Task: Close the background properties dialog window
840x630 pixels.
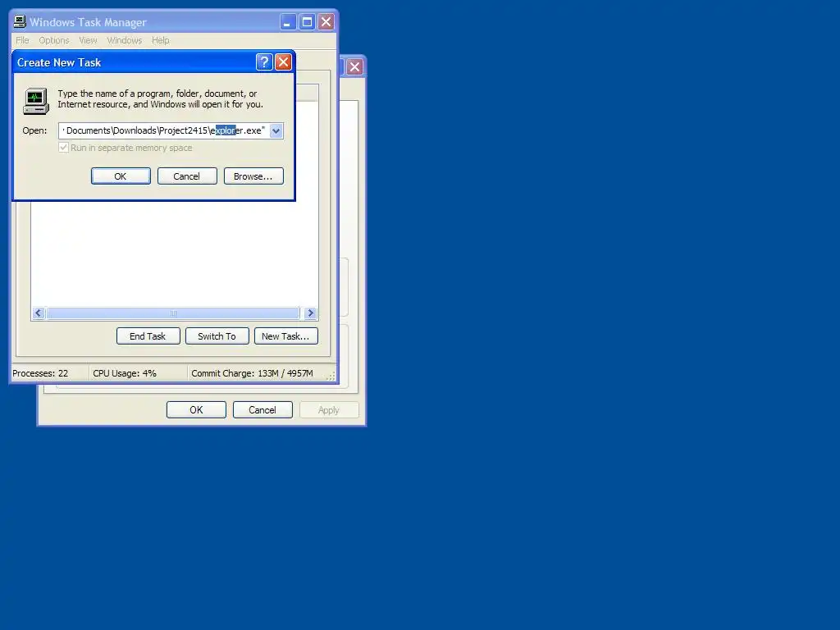Action: pos(354,67)
